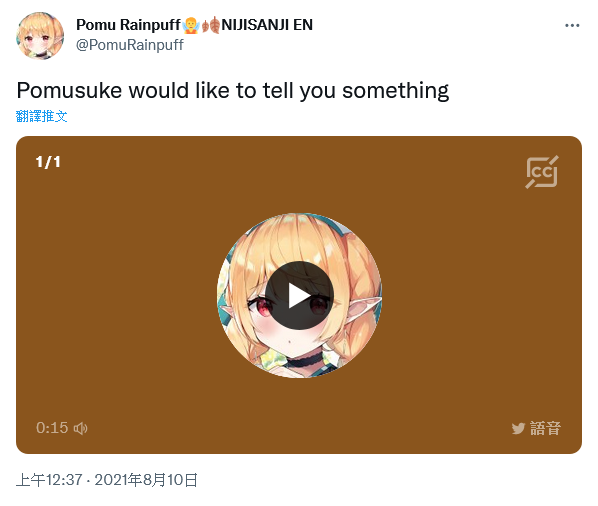
Task: Click the 1/1 media counter label
Action: tap(48, 162)
